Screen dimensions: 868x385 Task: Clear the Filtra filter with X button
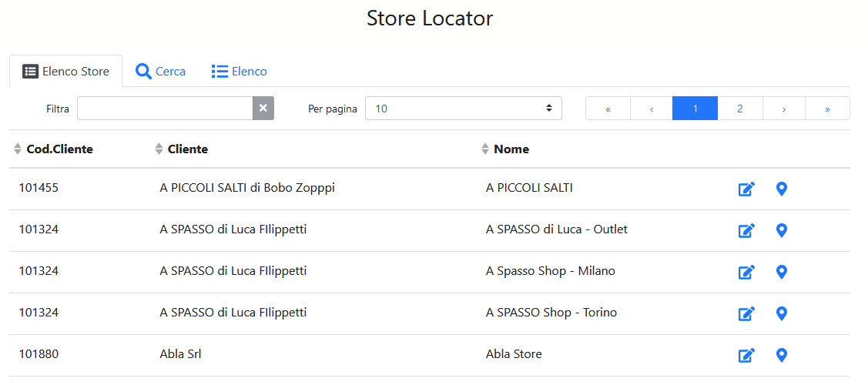click(263, 109)
